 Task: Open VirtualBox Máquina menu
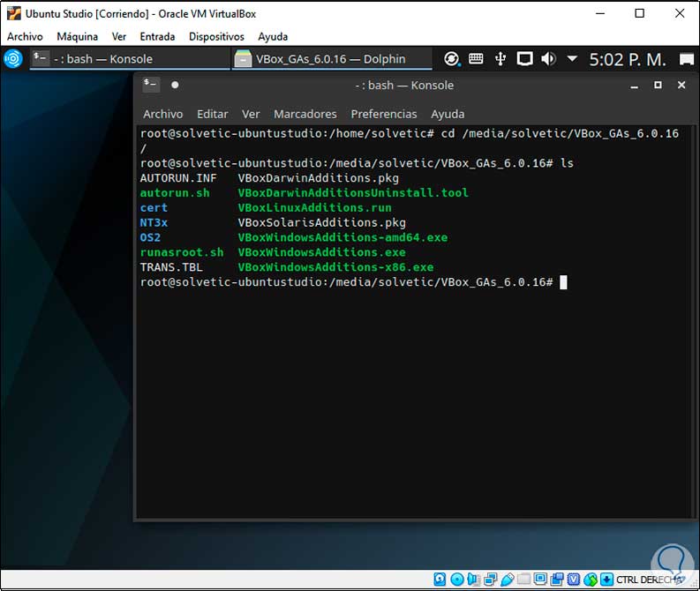77,36
